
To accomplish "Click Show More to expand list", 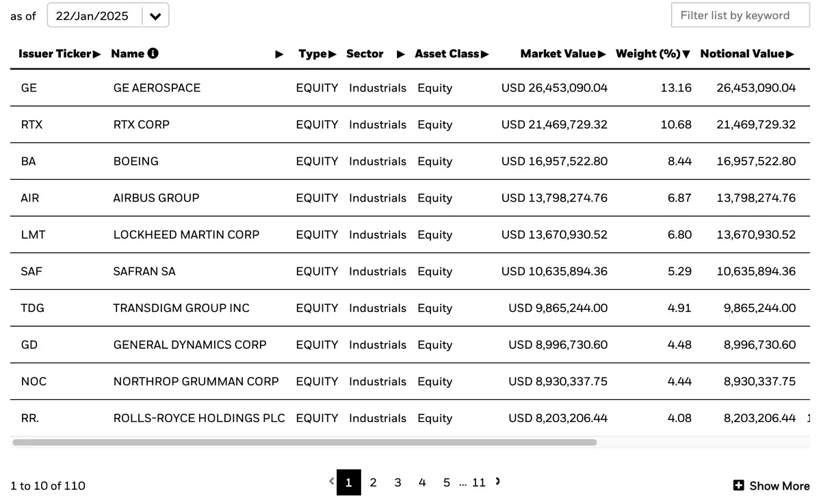I will click(771, 486).
